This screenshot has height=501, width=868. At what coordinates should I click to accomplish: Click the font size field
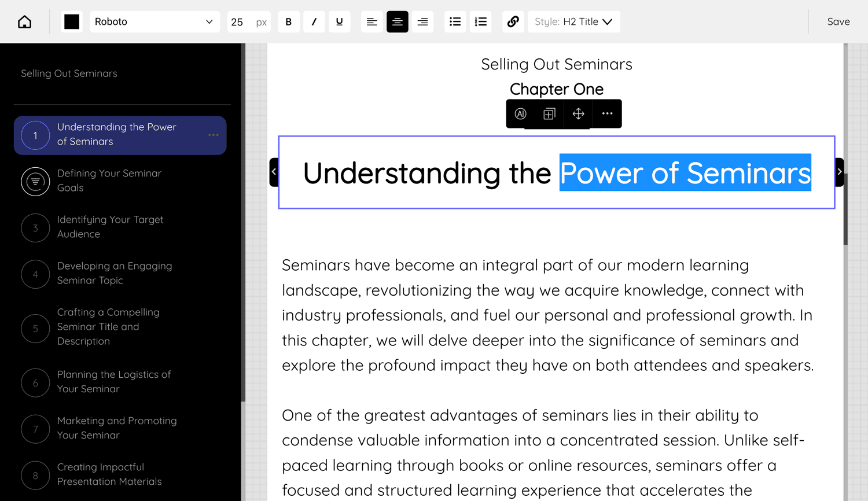pos(238,22)
